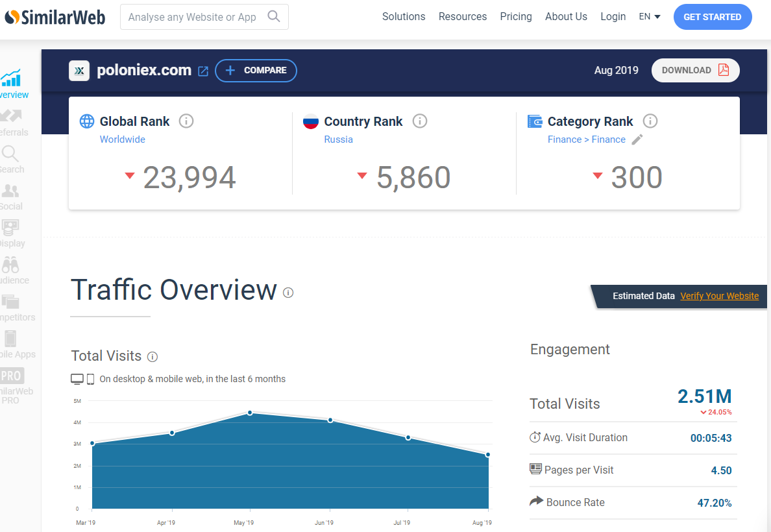Click the Pages per Visit icon
This screenshot has width=771, height=532.
tap(535, 469)
